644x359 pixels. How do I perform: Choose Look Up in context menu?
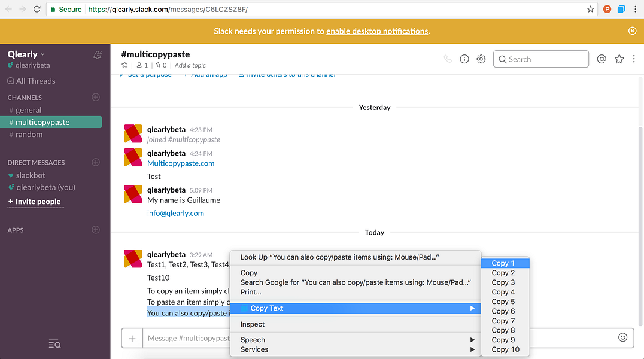tap(356, 257)
